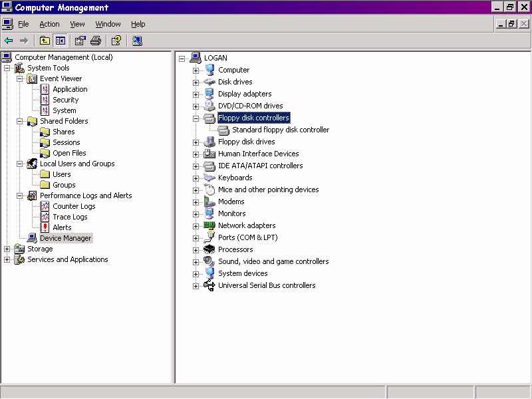
Task: Click the Ports (COM & LPT) icon
Action: 209,237
